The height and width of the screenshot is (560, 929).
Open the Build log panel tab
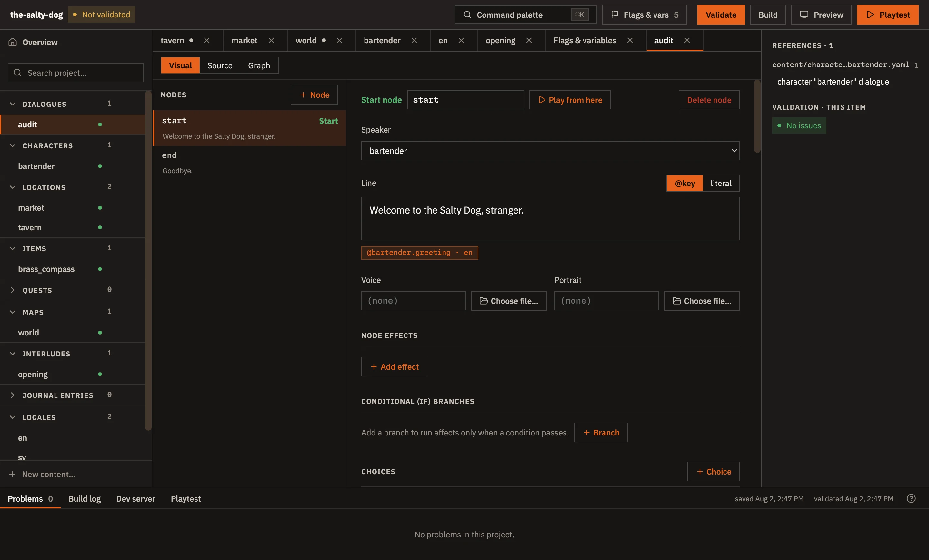click(85, 498)
